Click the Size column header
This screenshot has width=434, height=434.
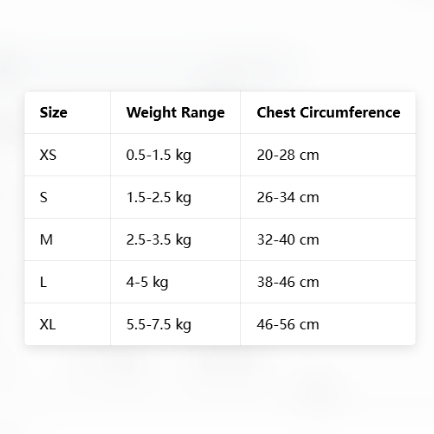pos(67,112)
